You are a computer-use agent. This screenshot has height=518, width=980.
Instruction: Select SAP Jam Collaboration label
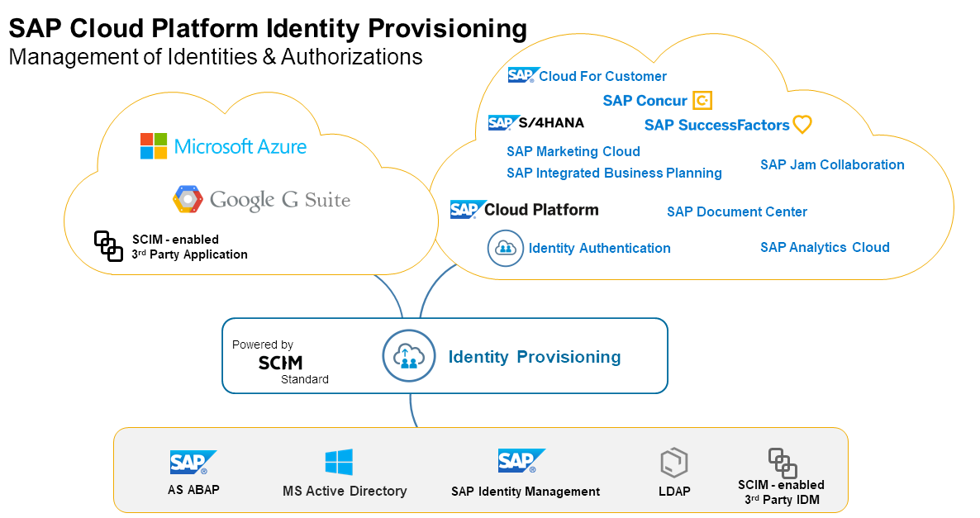coord(832,164)
